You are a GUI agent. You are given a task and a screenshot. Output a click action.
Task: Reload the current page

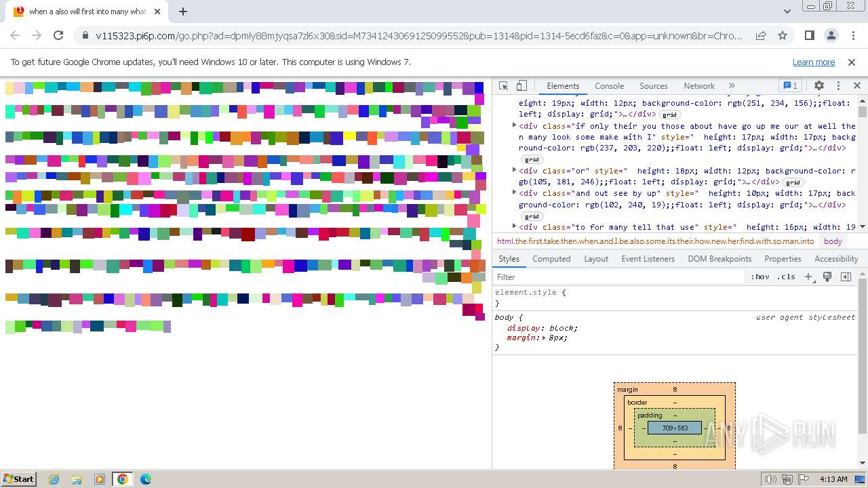point(58,36)
